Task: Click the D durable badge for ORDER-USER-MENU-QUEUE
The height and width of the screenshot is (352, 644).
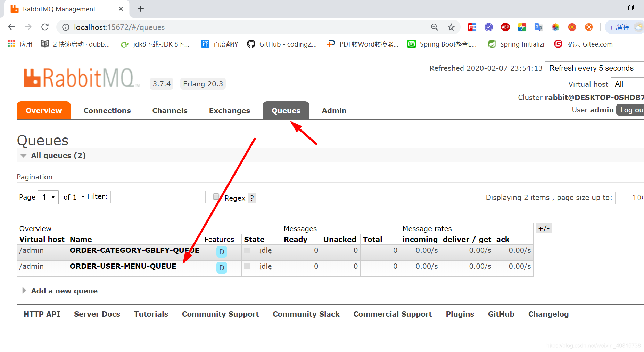Action: pyautogui.click(x=222, y=268)
